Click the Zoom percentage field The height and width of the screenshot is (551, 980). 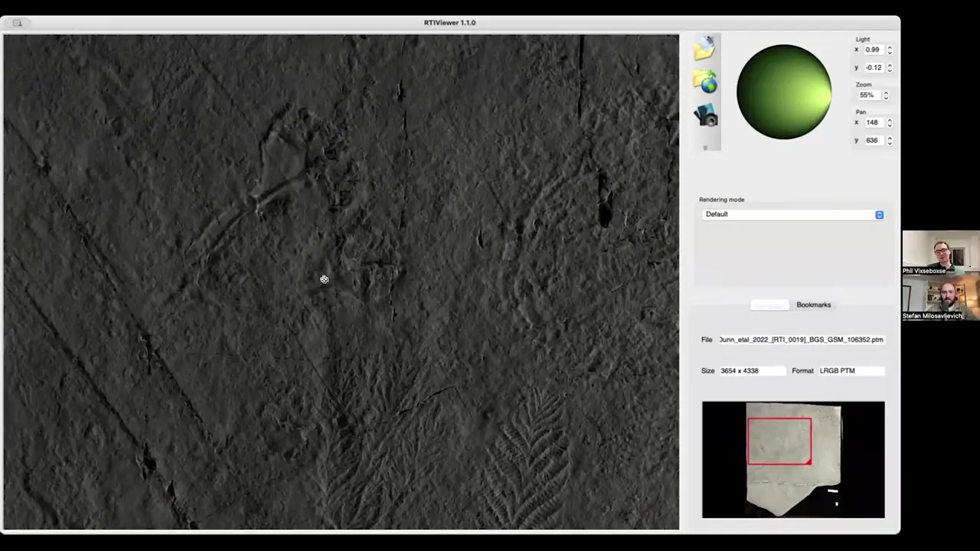click(x=868, y=95)
